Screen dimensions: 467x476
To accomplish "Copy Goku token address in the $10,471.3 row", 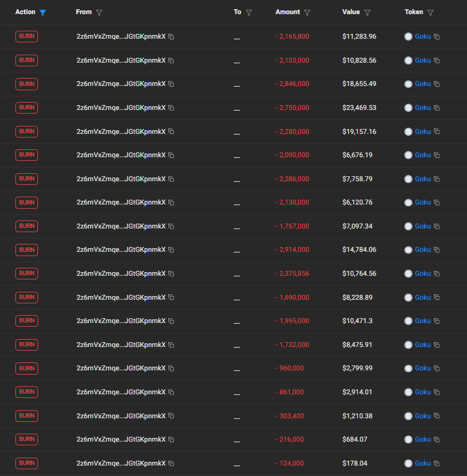I will point(437,321).
